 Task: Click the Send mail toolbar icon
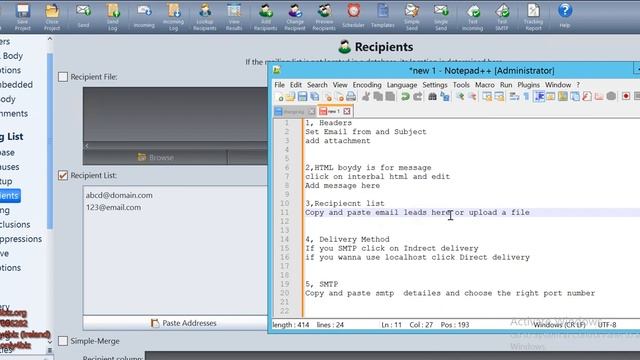[x=83, y=16]
